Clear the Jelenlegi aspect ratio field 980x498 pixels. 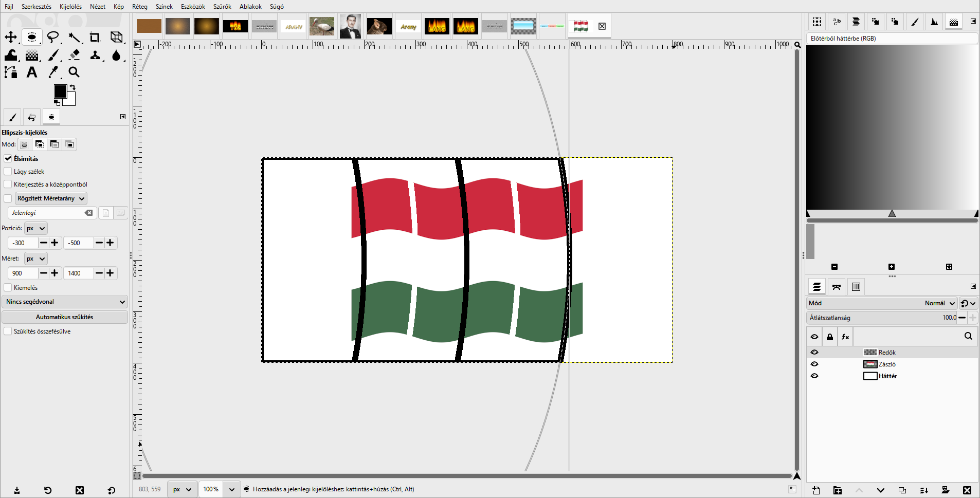click(x=89, y=213)
